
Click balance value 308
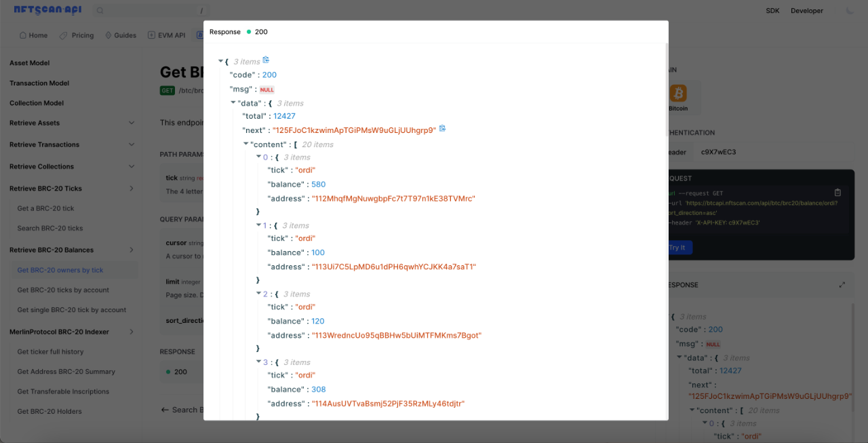319,389
